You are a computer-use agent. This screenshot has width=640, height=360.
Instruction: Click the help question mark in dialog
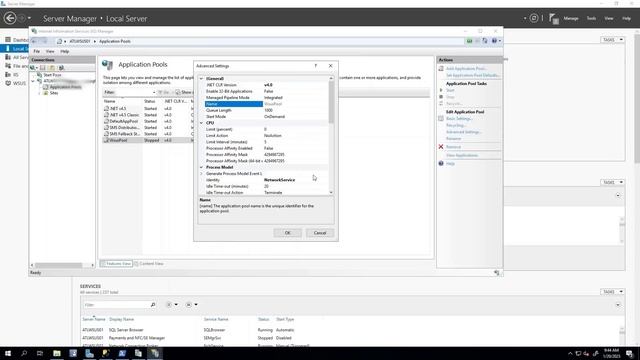coord(316,66)
